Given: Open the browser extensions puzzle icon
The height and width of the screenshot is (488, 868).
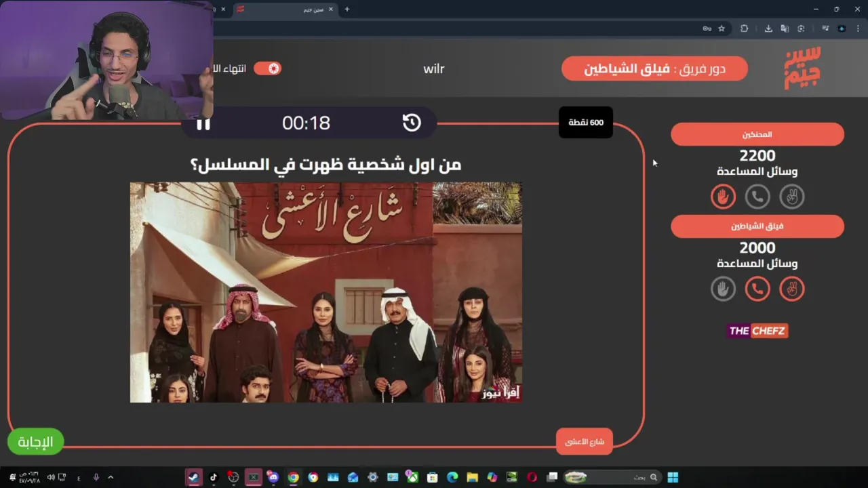Looking at the screenshot, I should click(x=745, y=28).
